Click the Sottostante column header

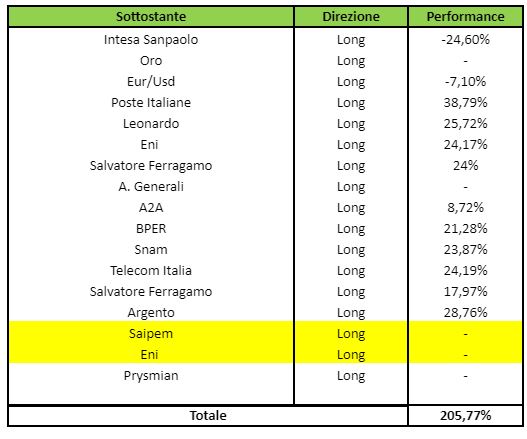[x=151, y=16]
